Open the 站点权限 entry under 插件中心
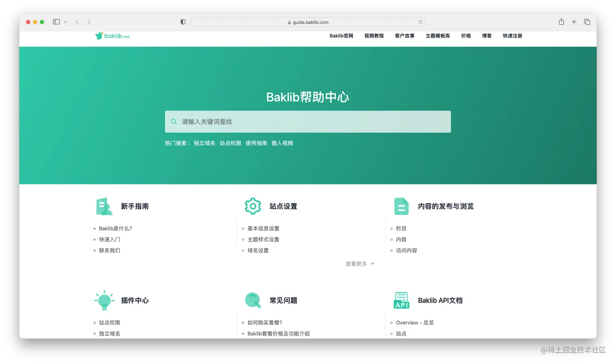Viewport: 616px width, 364px height. [110, 322]
